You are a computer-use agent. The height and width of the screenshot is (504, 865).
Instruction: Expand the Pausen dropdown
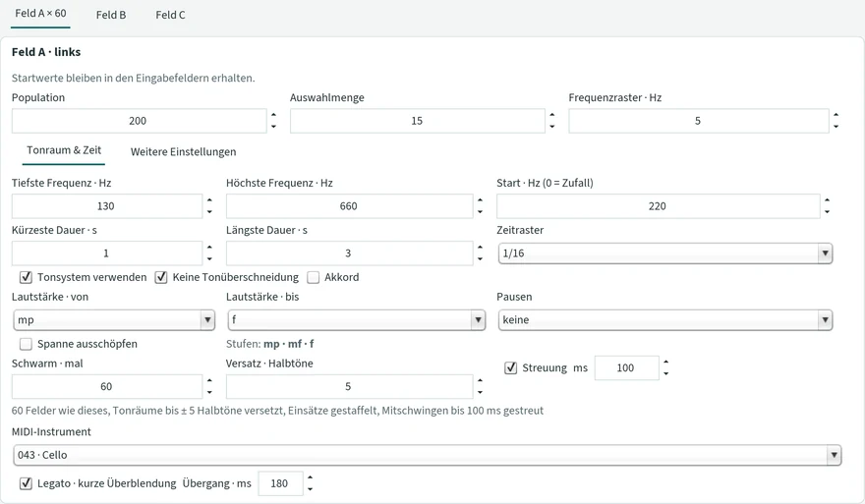pos(664,320)
